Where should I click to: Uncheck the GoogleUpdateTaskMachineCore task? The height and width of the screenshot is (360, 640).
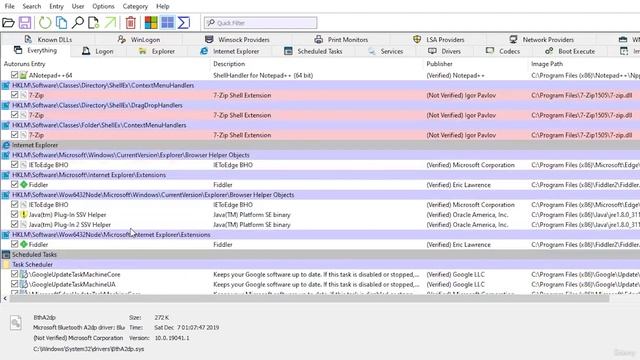click(15, 274)
